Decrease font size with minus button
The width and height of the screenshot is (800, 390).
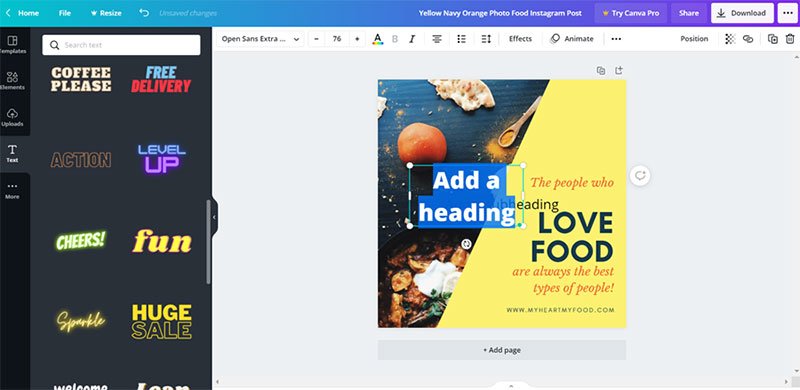(316, 39)
